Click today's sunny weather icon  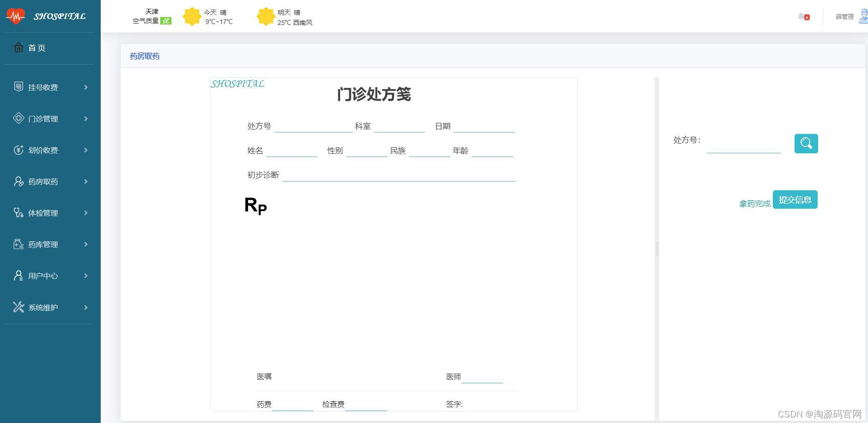click(192, 17)
